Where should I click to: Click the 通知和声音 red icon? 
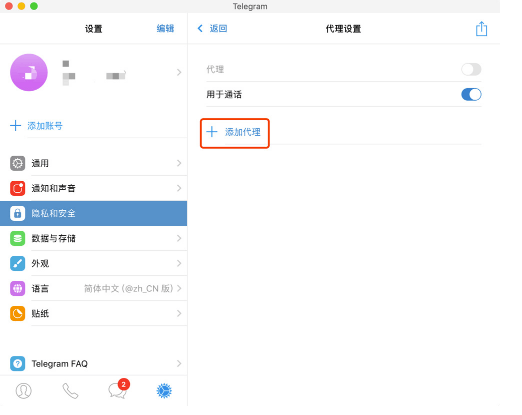[x=17, y=188]
